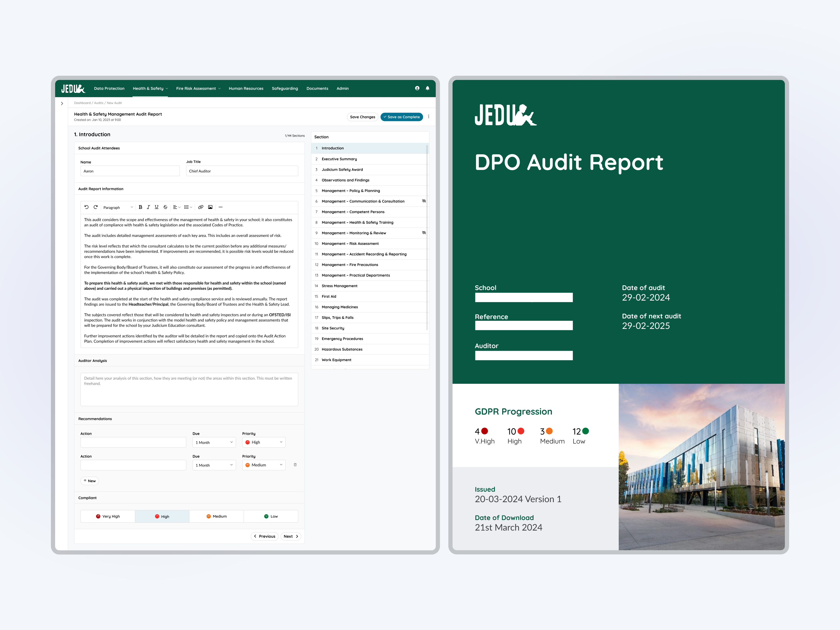
Task: Apply strikethrough formatting
Action: pos(165,207)
